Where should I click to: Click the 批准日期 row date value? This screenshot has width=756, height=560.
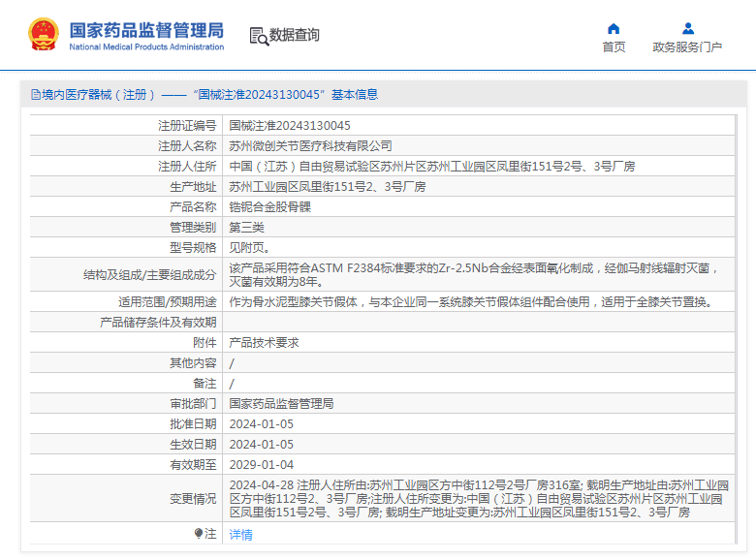click(261, 424)
